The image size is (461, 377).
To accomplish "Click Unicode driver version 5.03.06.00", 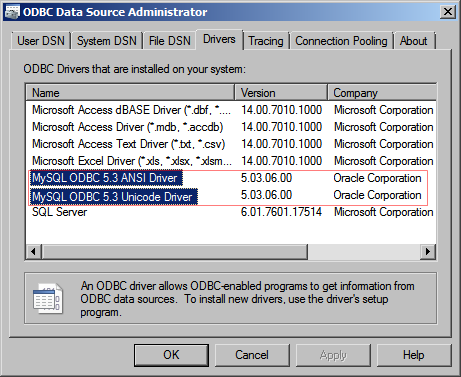I will pos(266,195).
